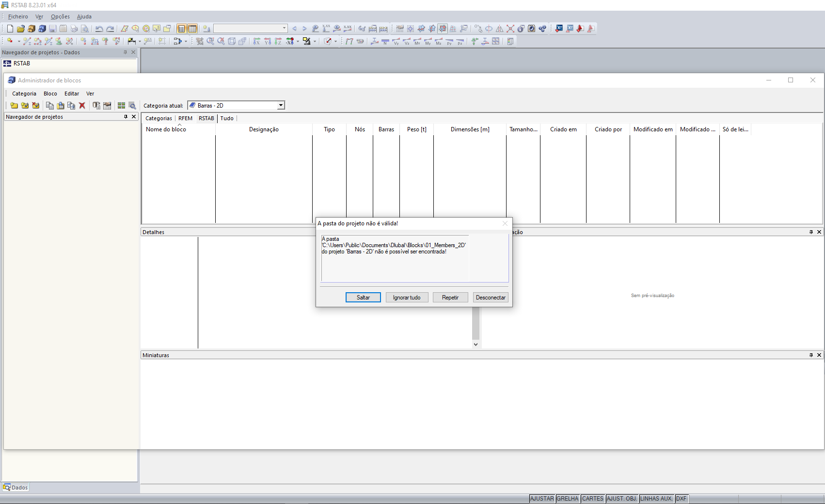Create new category folder icon
The image size is (825, 504).
coord(14,105)
